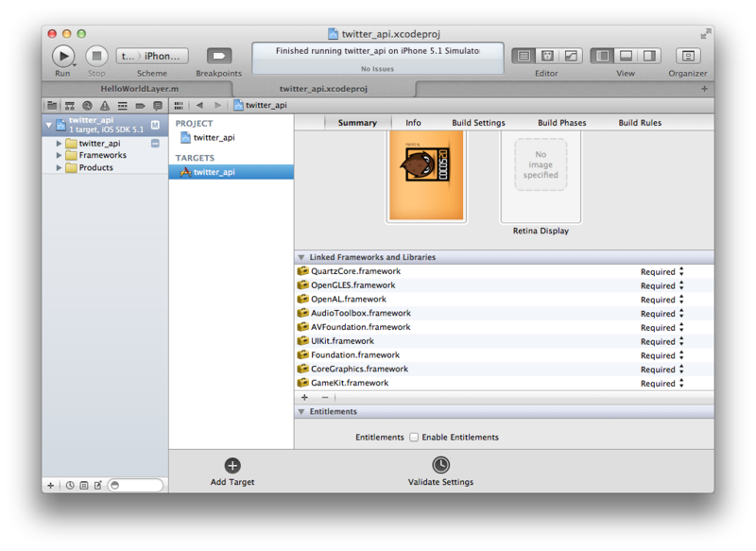
Task: Change QuartzCore.framework Required setting
Action: click(662, 272)
